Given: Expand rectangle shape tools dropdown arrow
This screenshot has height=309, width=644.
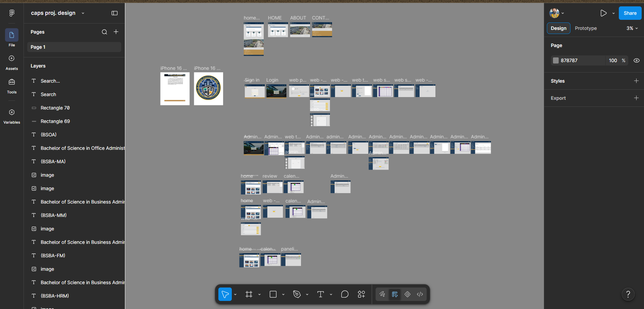Looking at the screenshot, I should click(x=283, y=295).
